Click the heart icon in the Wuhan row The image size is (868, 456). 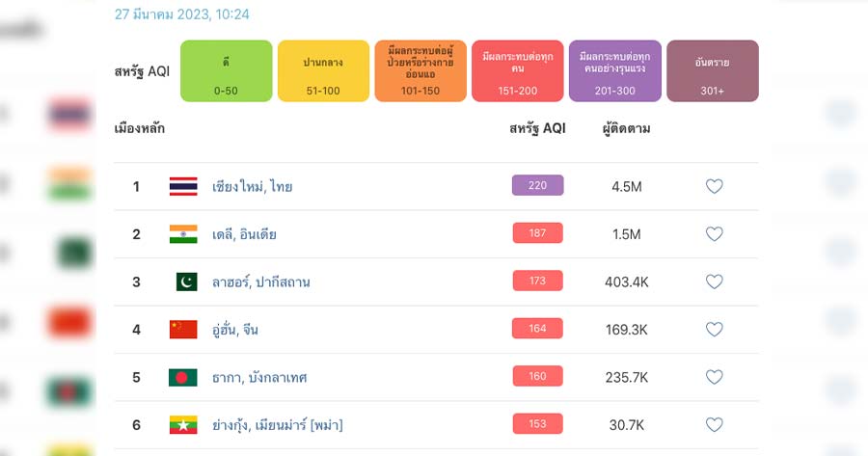pos(714,330)
